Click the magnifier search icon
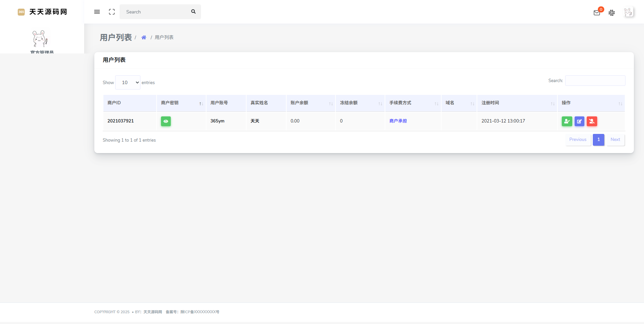This screenshot has width=644, height=324. pyautogui.click(x=193, y=12)
